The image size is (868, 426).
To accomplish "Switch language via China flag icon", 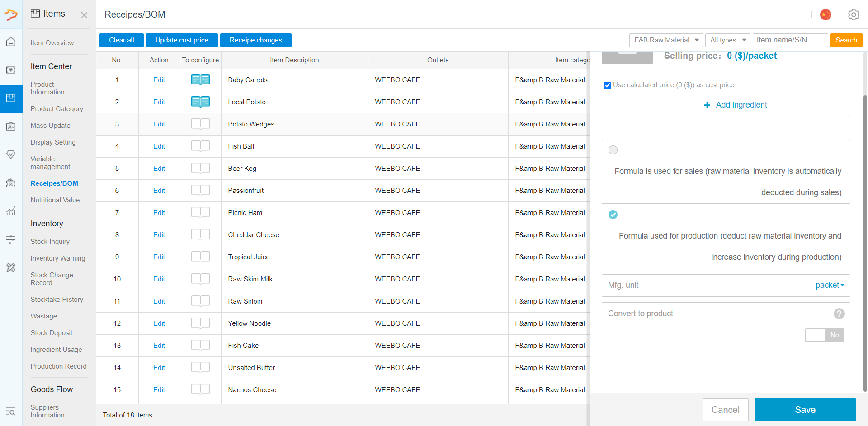I will 826,14.
